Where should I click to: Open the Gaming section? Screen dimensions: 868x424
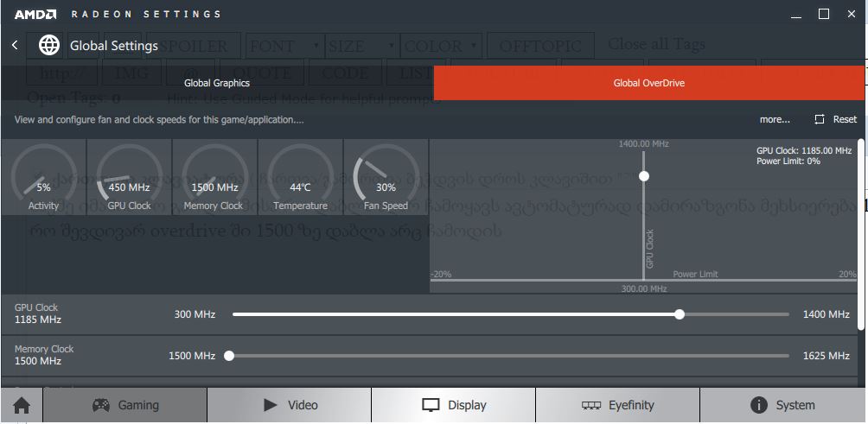tap(125, 405)
